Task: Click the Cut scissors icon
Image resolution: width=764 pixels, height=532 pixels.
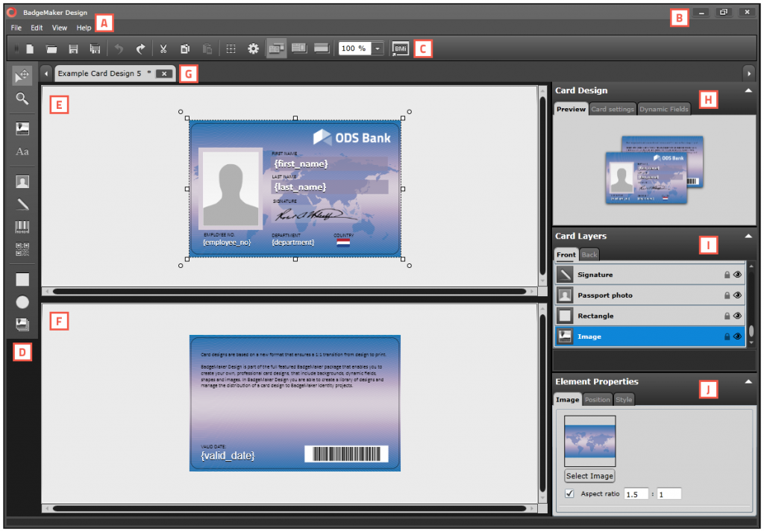Action: point(163,48)
